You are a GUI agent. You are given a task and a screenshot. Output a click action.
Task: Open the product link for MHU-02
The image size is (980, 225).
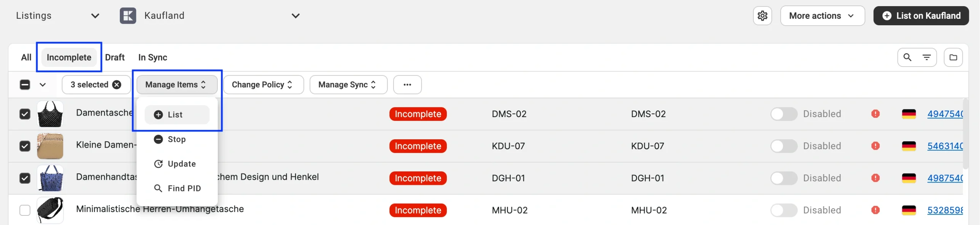(945, 210)
